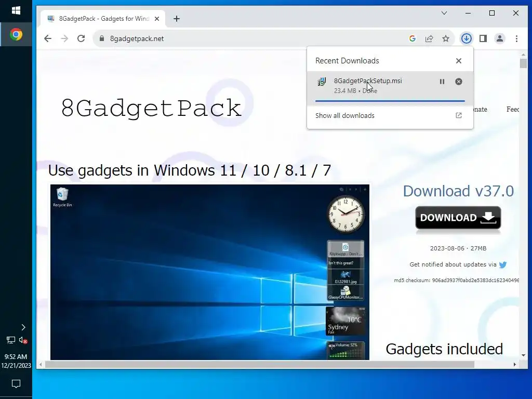Viewport: 532px width, 399px height.
Task: Open Chrome's three-dot menu
Action: click(516, 38)
